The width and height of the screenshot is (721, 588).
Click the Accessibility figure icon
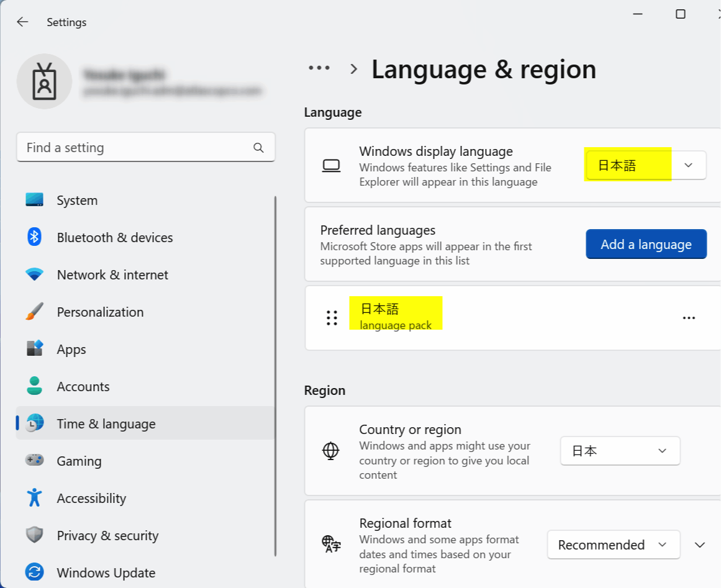[x=35, y=497]
